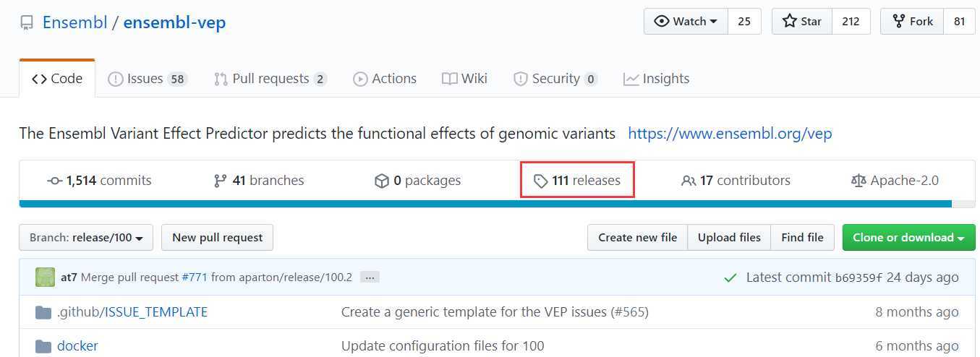Click the green commit status checkmark
The image size is (980, 357).
[x=730, y=278]
